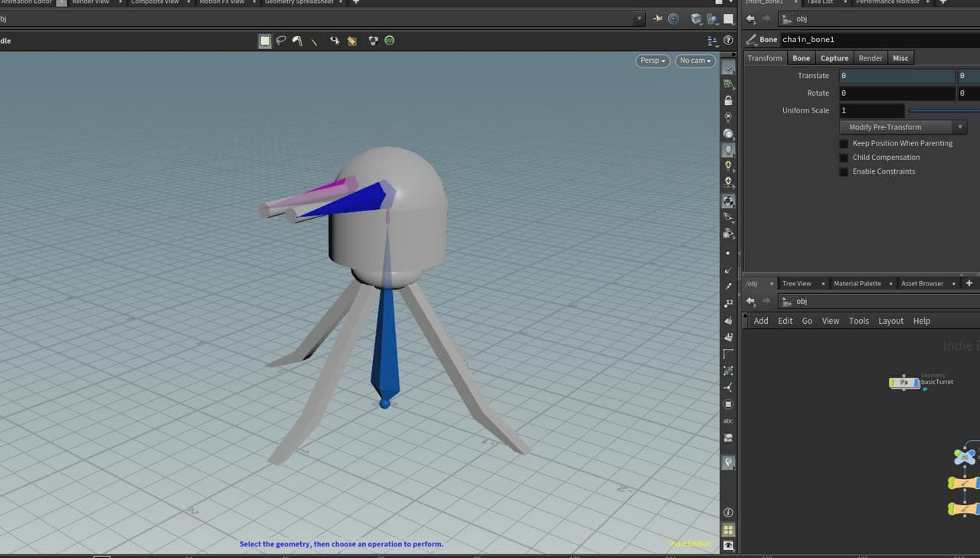Go forward in the network pane

[766, 301]
